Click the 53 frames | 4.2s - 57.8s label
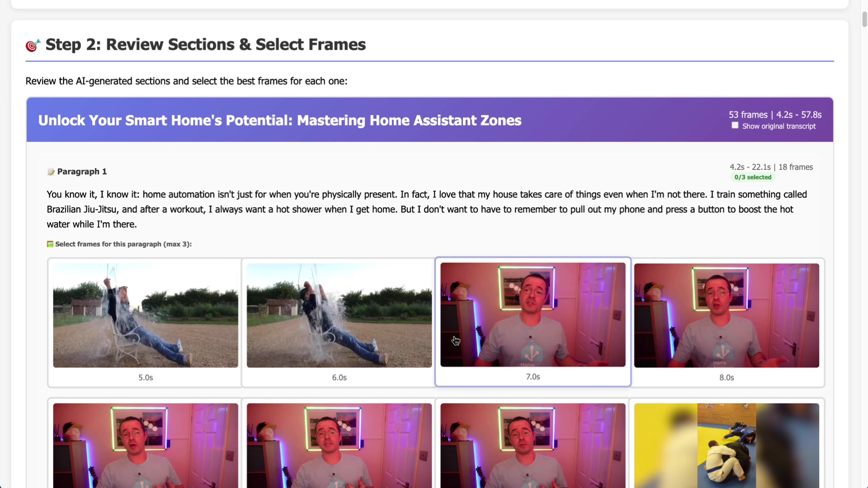 pyautogui.click(x=775, y=114)
